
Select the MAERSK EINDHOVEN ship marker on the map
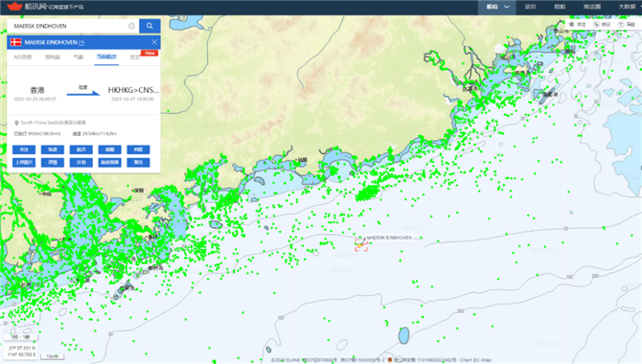click(x=361, y=244)
